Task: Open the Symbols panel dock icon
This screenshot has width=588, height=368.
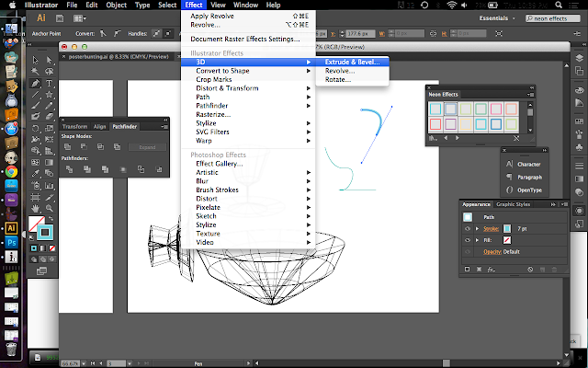Action: pos(579,147)
